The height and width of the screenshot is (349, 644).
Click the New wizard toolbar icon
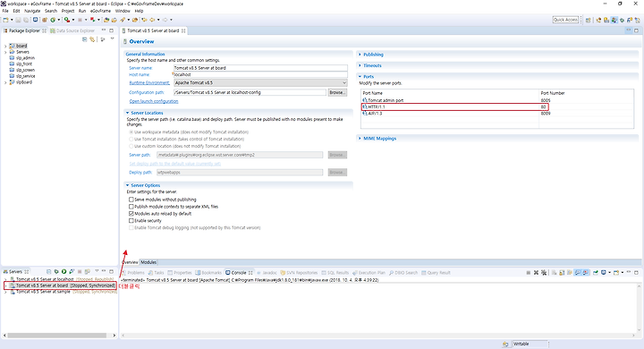pyautogui.click(x=5, y=20)
